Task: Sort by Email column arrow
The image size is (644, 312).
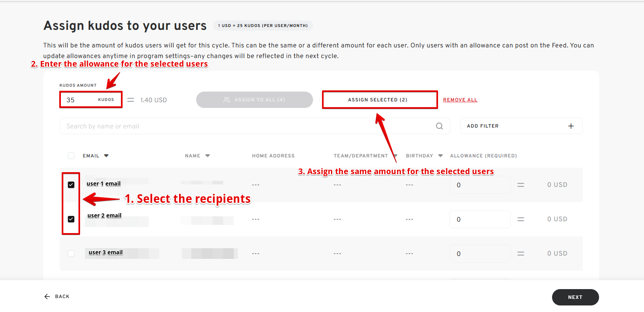Action: coord(106,156)
